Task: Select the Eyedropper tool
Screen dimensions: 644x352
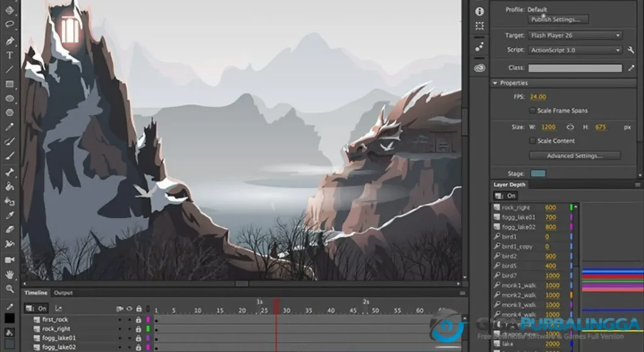Action: coord(9,215)
